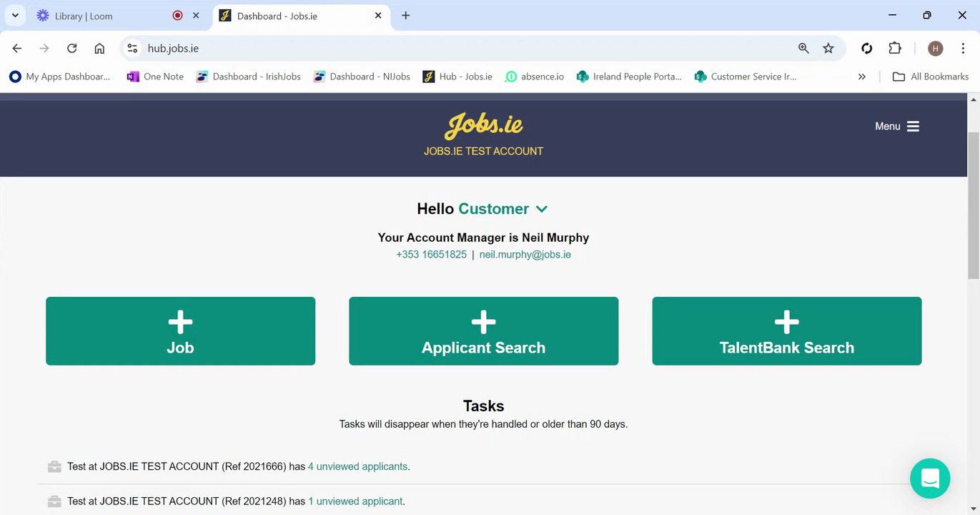Close the Dashboard - Jobs.ie tab
Viewport: 980px width, 515px height.
click(x=378, y=15)
